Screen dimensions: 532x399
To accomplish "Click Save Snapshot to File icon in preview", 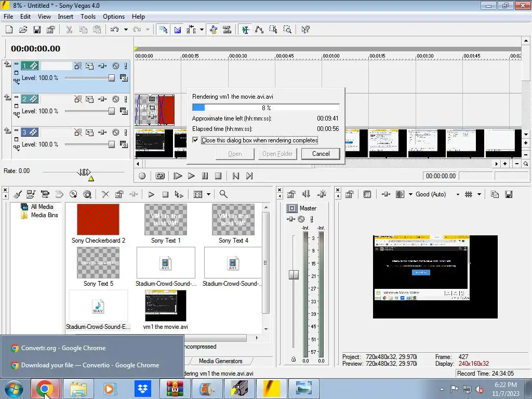I will pyautogui.click(x=509, y=194).
